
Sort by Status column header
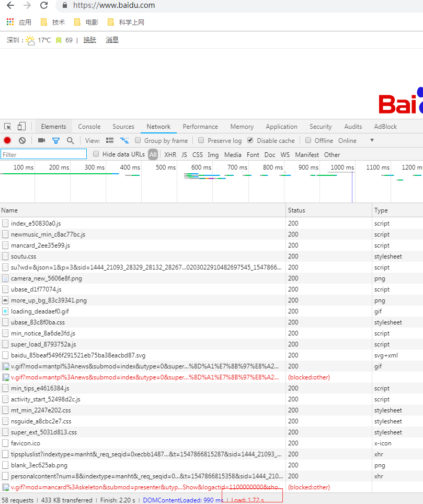329,210
